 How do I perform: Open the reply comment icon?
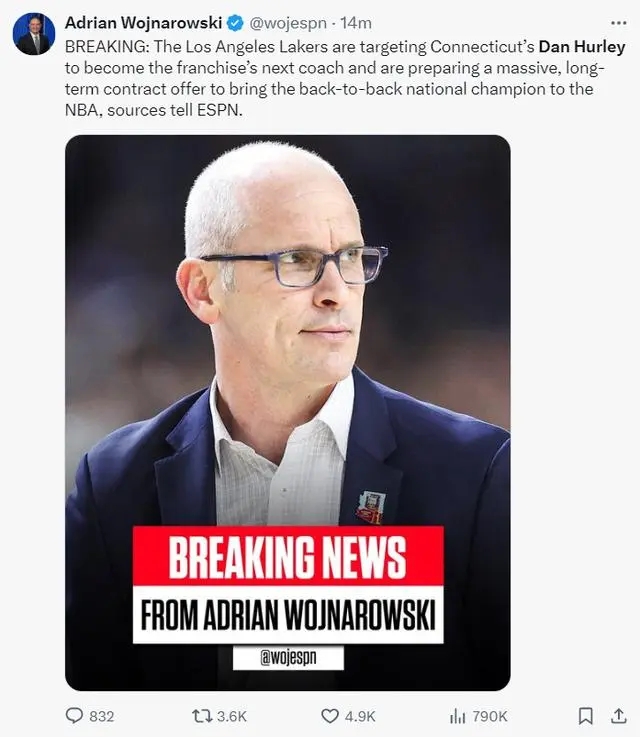(x=74, y=716)
